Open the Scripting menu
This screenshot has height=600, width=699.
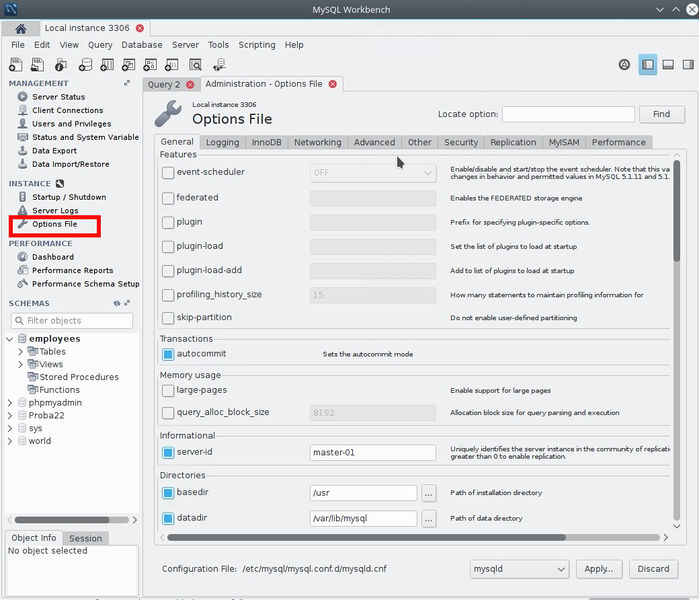257,45
